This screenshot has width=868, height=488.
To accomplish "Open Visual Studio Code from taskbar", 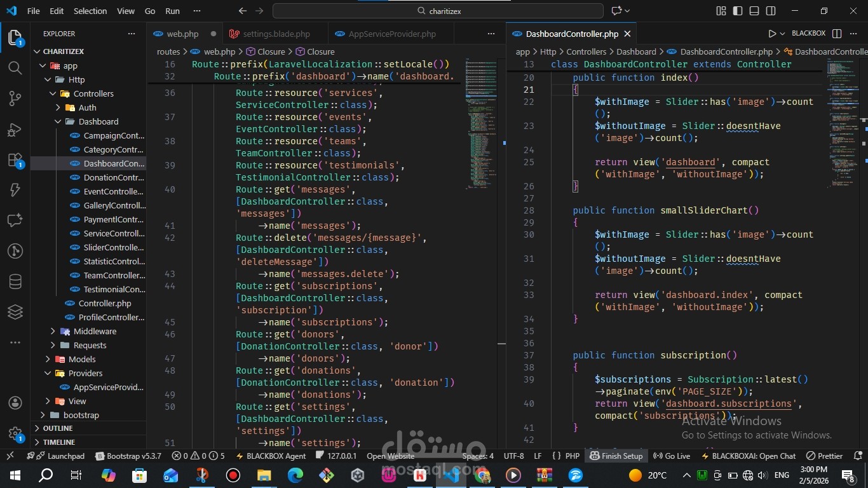I will 451,475.
